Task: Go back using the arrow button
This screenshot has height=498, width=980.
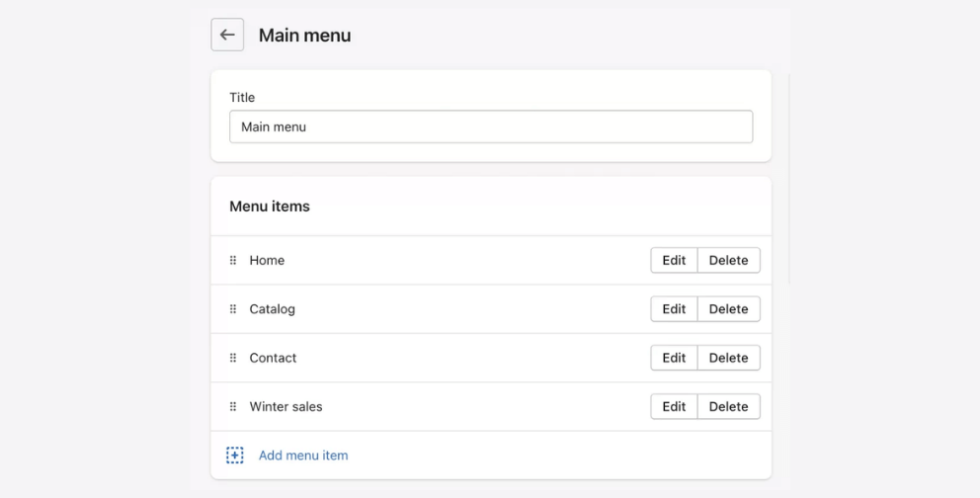Action: coord(227,35)
